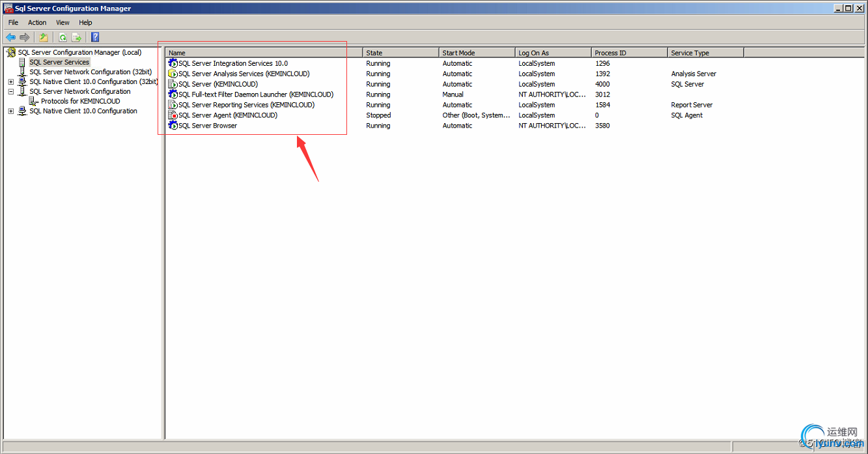Click the SQL Server Analysis Services row icon
The image size is (868, 454).
click(x=173, y=74)
